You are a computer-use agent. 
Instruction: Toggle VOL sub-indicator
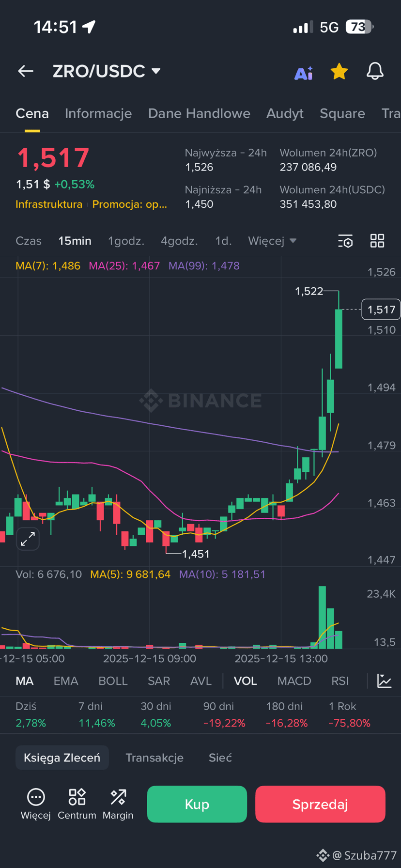coord(245,681)
